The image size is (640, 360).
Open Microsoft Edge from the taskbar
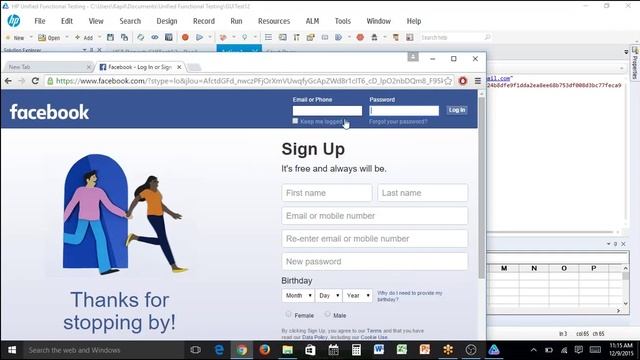click(x=219, y=350)
